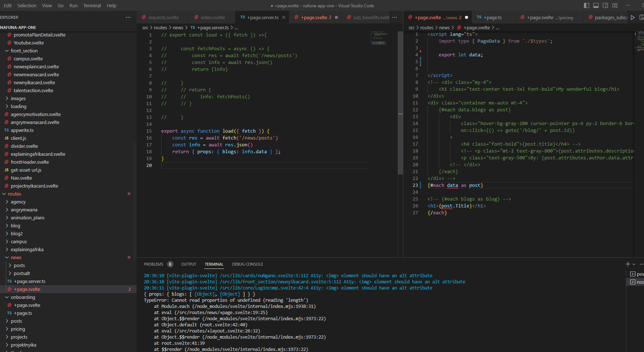The width and height of the screenshot is (644, 352).
Task: Collapse the routes folder
Action: coord(14,194)
